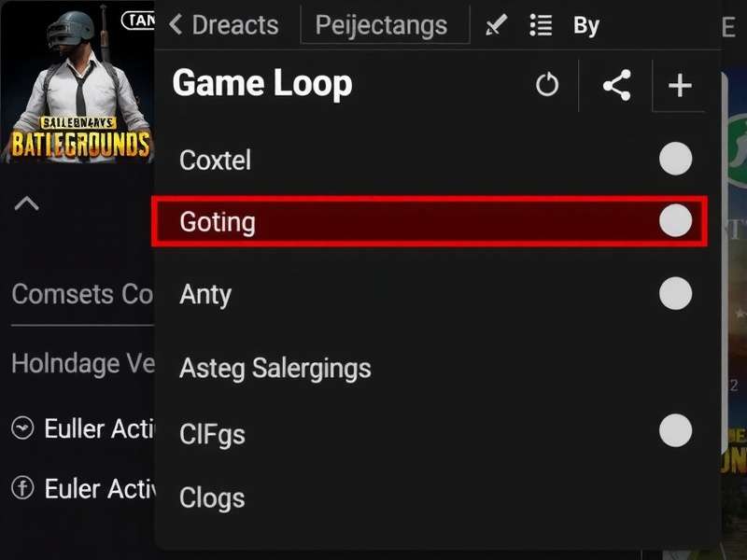747x560 pixels.
Task: Click the f-circle icon beside Euler Activ
Action: [x=21, y=487]
